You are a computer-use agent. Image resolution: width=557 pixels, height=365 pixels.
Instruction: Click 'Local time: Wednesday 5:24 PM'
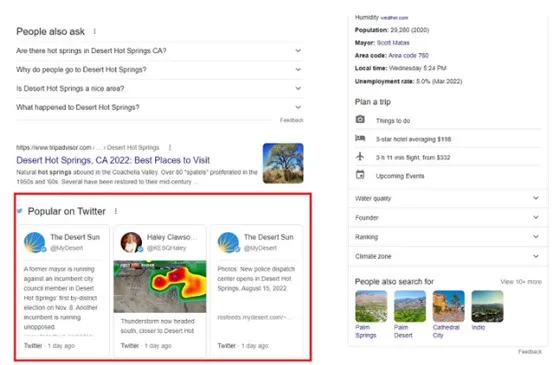400,68
